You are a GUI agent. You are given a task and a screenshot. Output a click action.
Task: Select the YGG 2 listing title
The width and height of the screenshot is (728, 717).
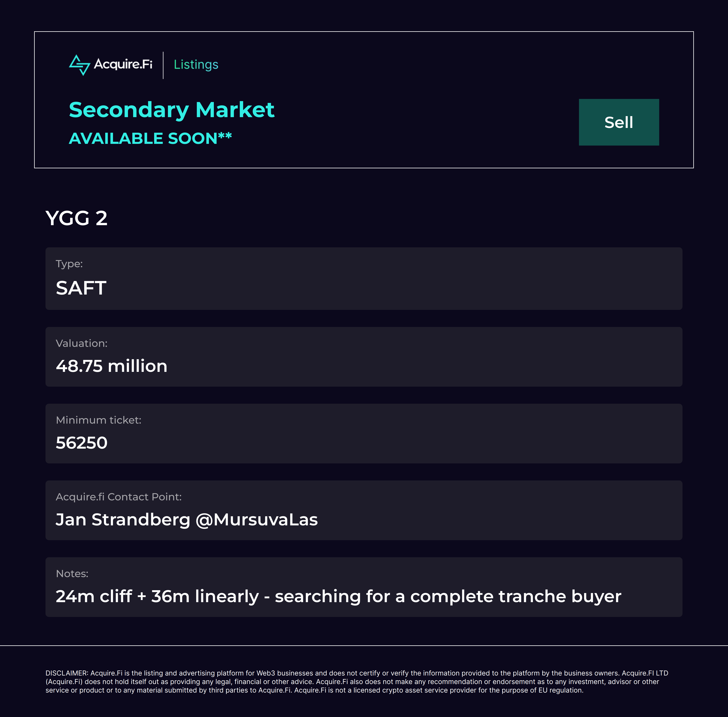pyautogui.click(x=76, y=218)
